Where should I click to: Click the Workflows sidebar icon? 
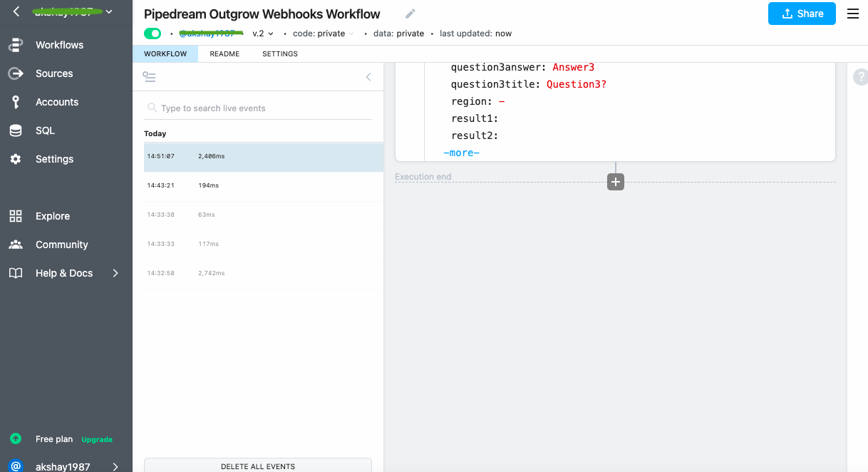tap(16, 45)
